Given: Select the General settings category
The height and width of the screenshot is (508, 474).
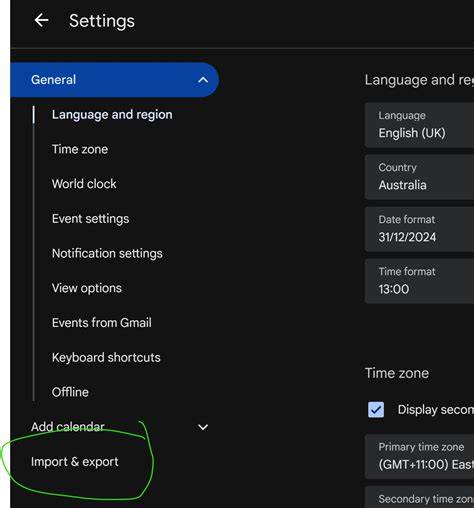Looking at the screenshot, I should point(114,80).
